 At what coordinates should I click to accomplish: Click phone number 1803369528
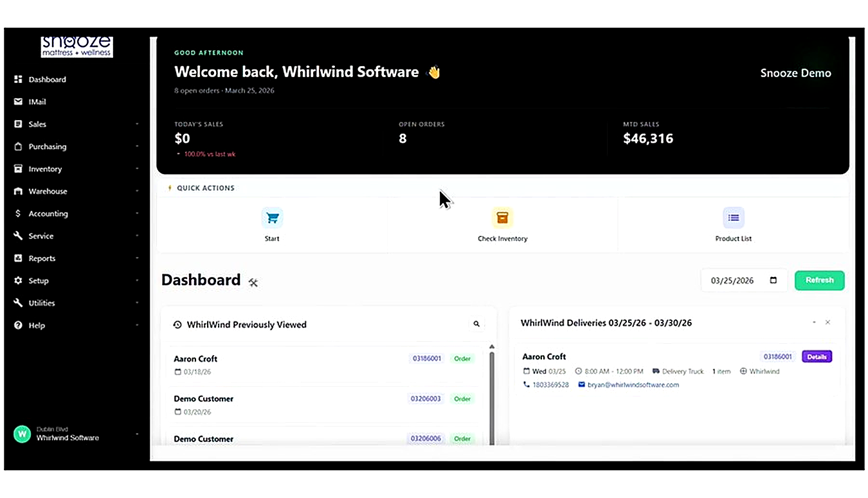[x=550, y=385]
